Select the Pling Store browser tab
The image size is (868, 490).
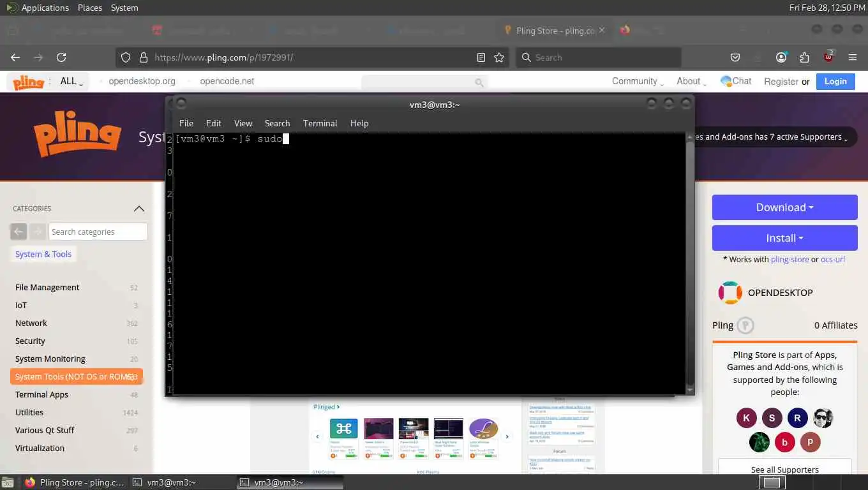pyautogui.click(x=554, y=31)
